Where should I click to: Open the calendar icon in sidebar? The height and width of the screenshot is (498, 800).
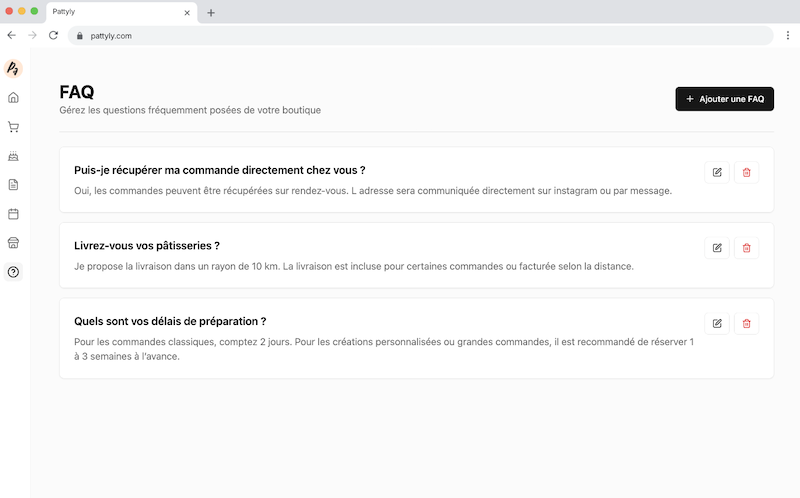click(x=13, y=214)
